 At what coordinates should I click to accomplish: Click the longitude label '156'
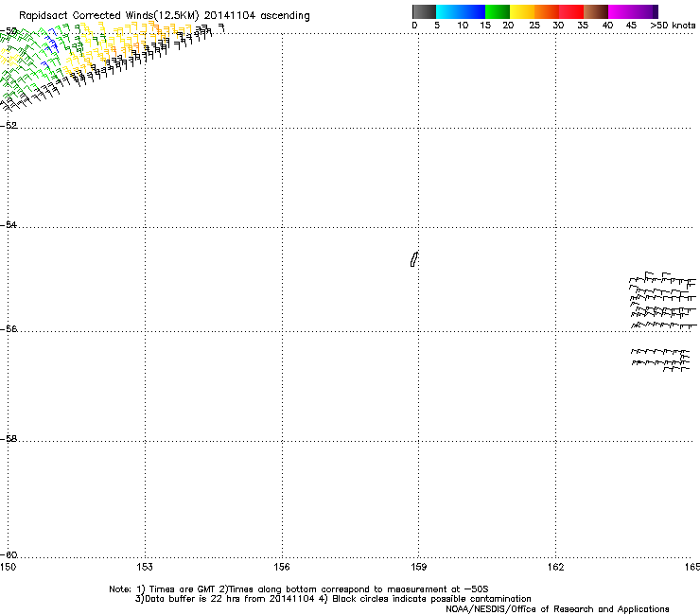(x=282, y=567)
